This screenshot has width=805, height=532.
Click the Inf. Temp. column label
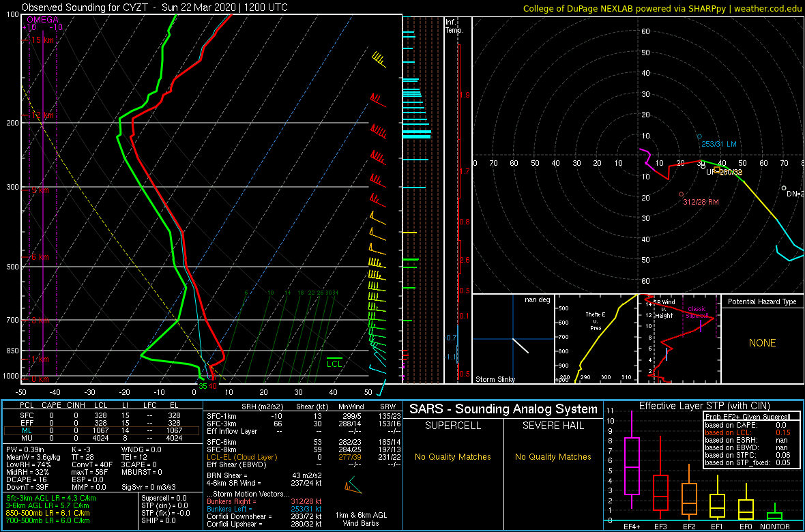click(454, 27)
